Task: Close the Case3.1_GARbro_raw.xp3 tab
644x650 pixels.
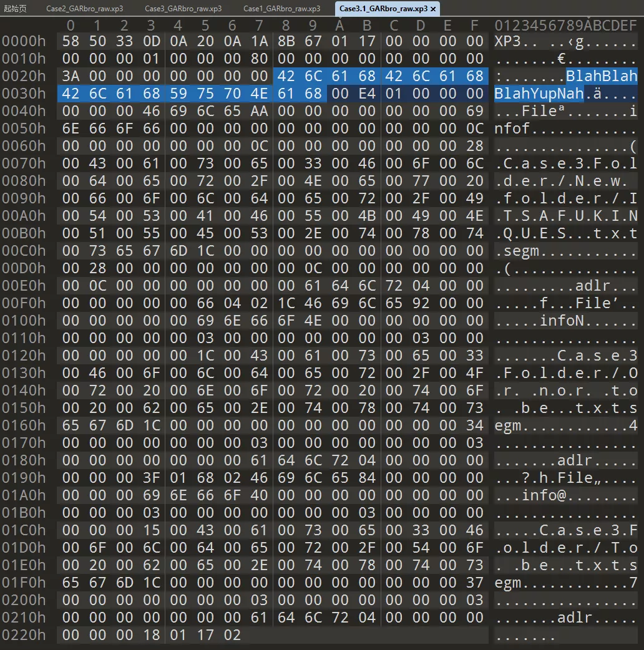Action: tap(433, 9)
